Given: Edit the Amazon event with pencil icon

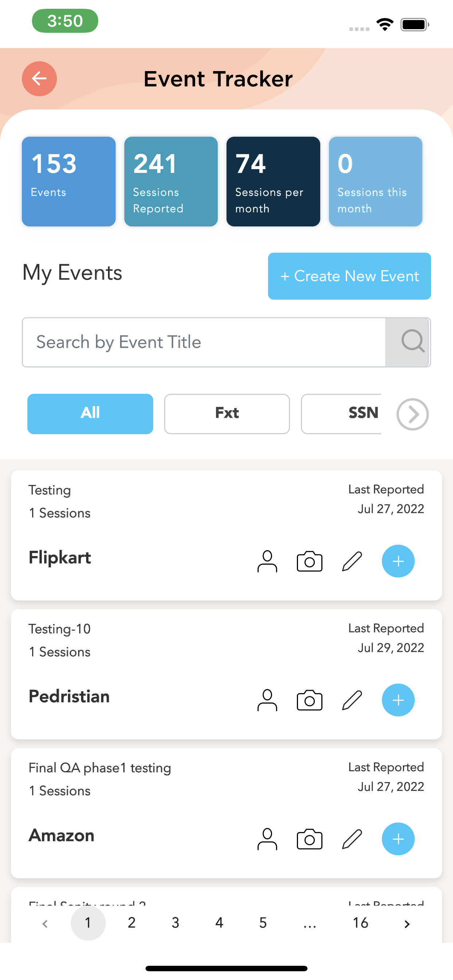Looking at the screenshot, I should [x=352, y=839].
